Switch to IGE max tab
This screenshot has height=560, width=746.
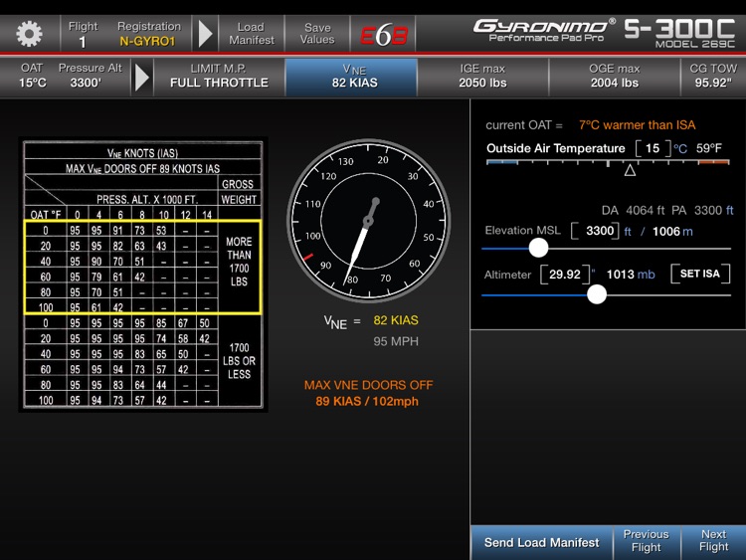482,77
